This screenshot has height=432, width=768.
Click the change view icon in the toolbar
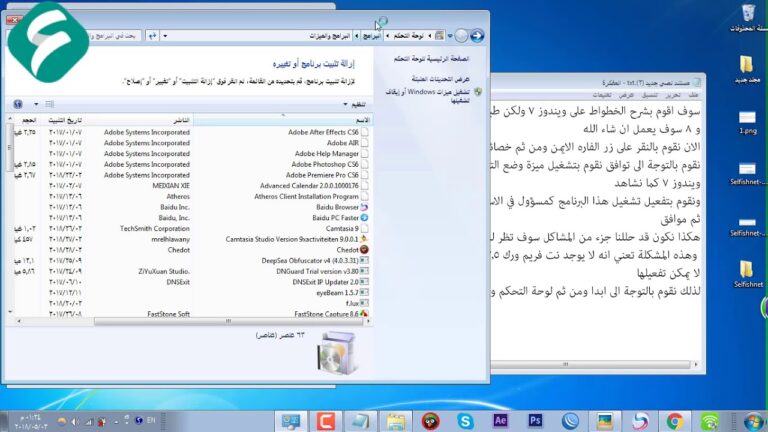coord(49,104)
